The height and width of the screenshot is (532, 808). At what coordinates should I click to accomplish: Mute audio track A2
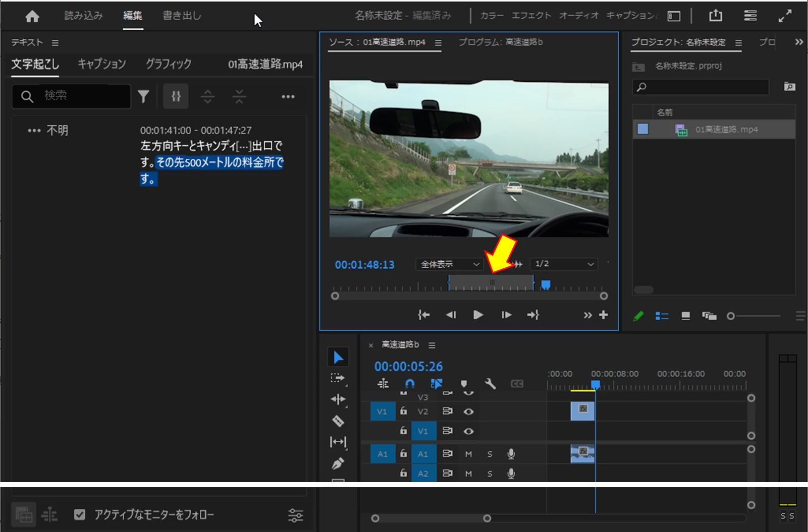pyautogui.click(x=468, y=474)
